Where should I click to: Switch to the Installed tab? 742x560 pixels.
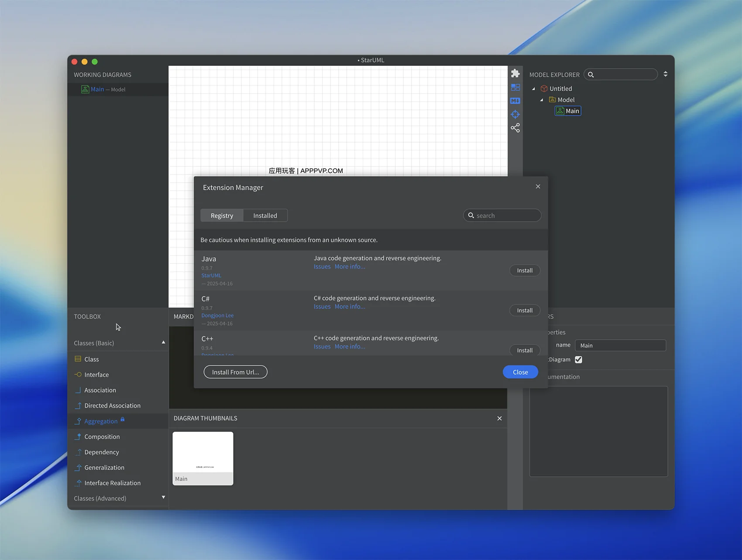(x=265, y=215)
